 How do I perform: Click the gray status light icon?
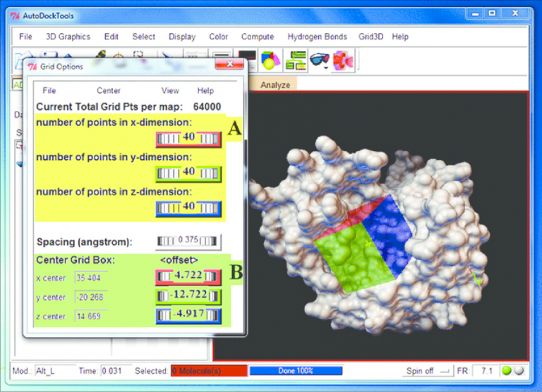pos(519,370)
